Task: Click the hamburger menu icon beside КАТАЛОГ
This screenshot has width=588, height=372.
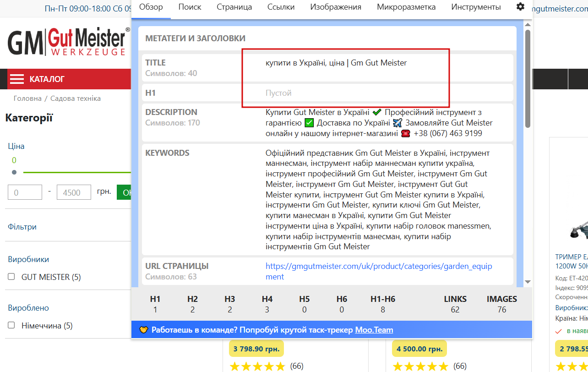Action: (17, 79)
